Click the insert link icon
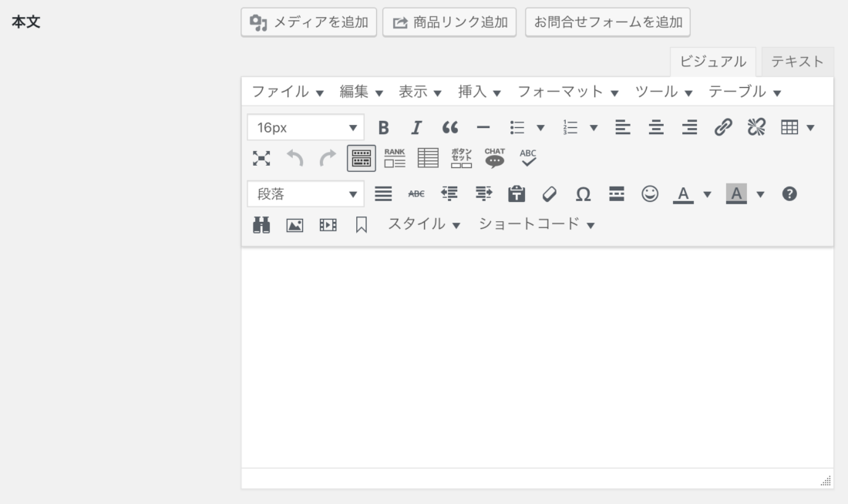848x504 pixels. 722,128
